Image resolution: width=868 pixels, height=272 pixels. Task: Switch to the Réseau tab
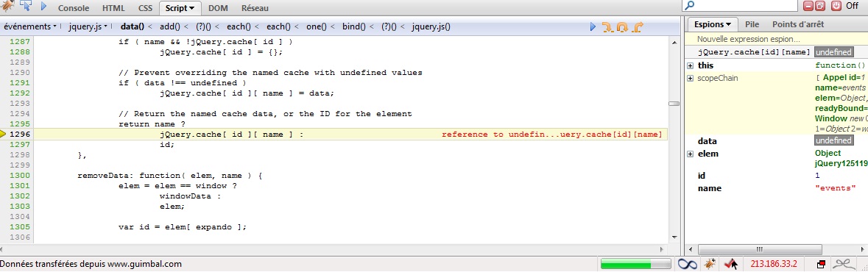[255, 8]
